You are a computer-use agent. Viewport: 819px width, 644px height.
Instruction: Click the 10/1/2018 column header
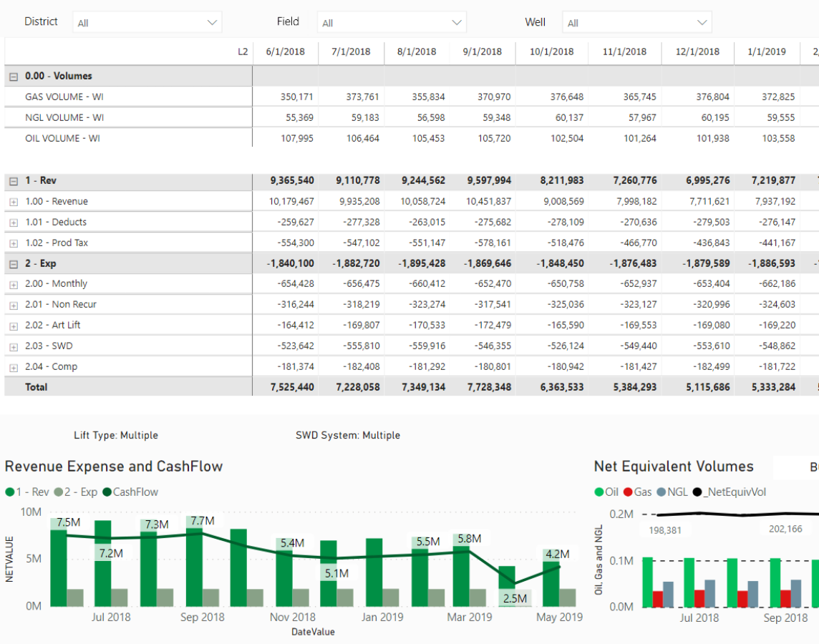pos(551,52)
